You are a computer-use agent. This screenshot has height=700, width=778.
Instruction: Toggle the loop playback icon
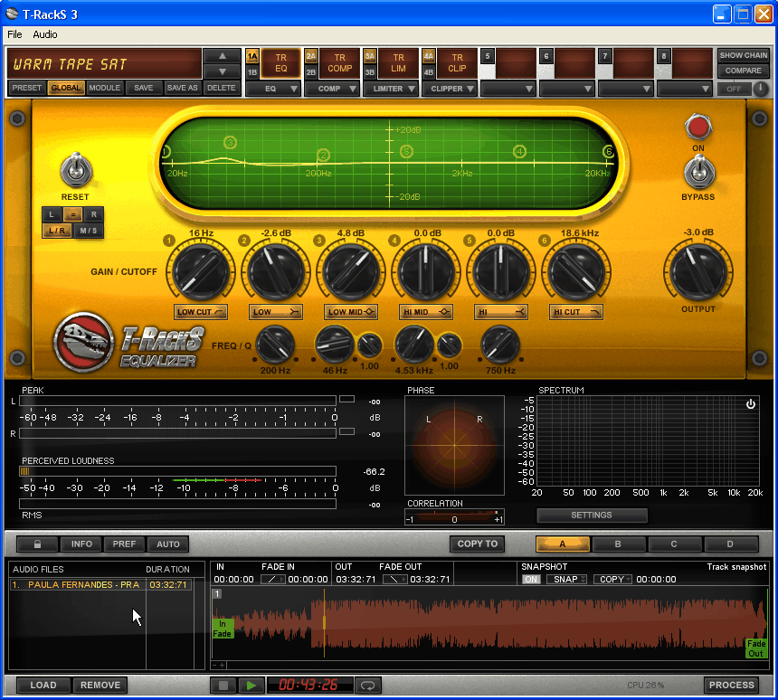367,686
